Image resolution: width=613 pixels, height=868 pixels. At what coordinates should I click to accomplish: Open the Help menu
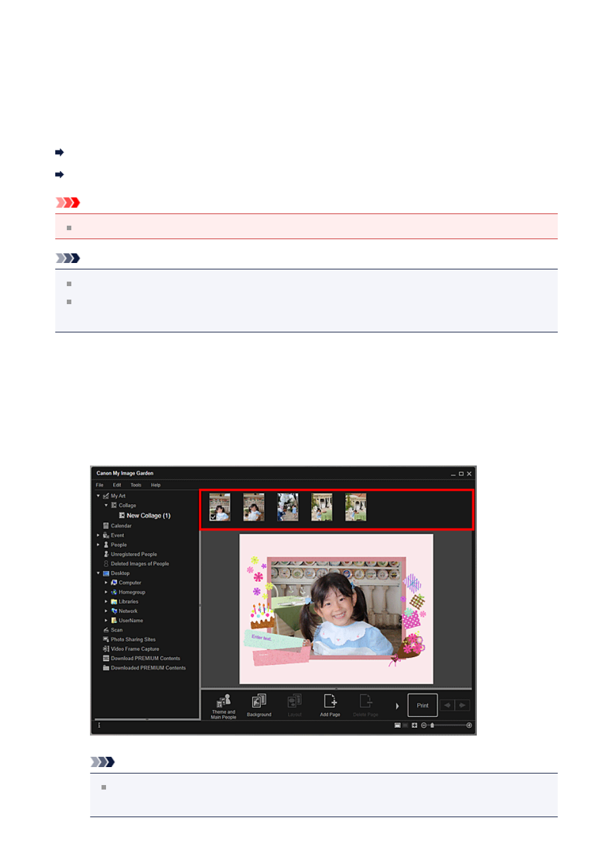coord(155,485)
